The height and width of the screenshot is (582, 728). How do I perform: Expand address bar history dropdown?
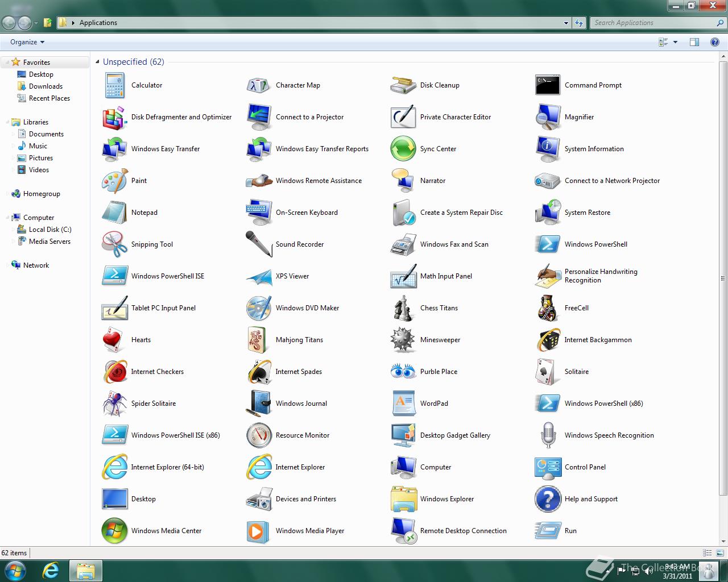(x=566, y=23)
